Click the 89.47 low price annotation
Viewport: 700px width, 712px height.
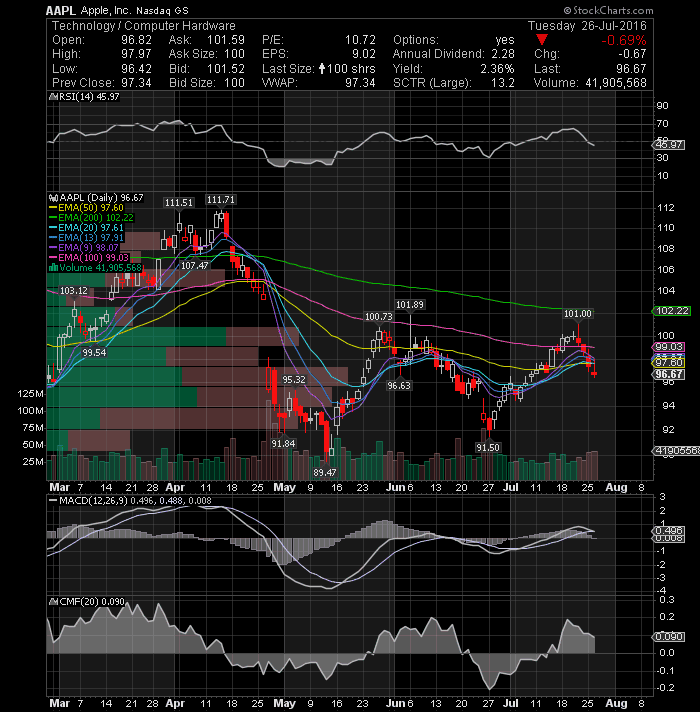tap(325, 472)
